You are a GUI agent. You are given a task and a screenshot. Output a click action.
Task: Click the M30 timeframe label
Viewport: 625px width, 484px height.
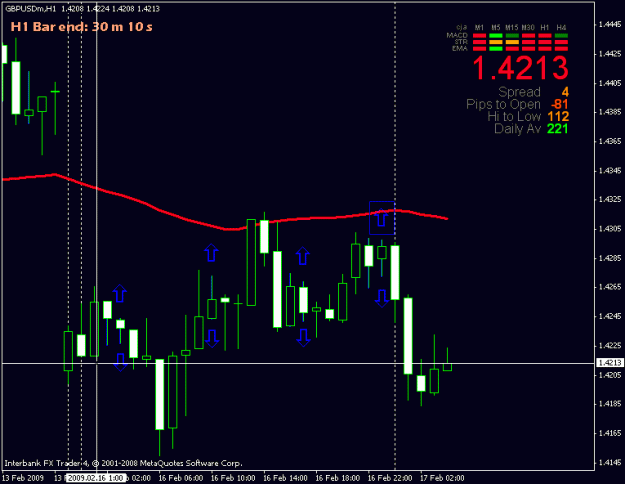(x=529, y=28)
